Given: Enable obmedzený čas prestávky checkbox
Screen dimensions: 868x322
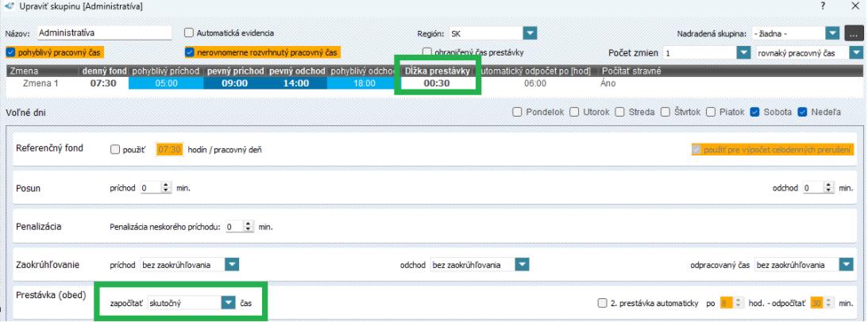Looking at the screenshot, I should pyautogui.click(x=429, y=52).
